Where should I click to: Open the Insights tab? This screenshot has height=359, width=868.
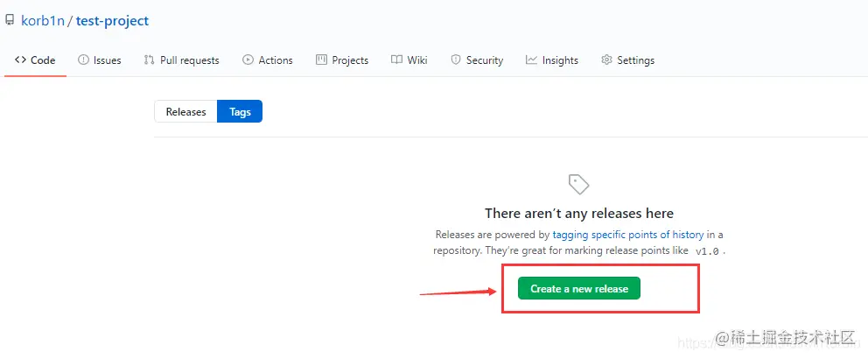coord(552,60)
